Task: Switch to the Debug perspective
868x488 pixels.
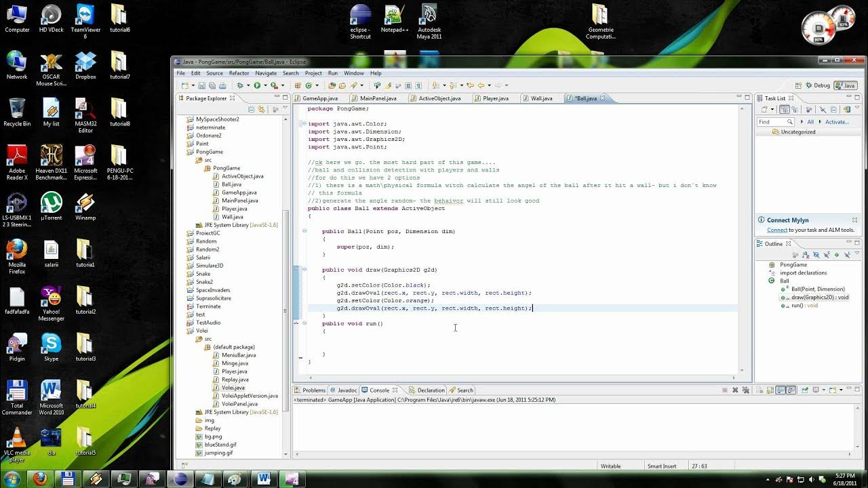Action: (x=817, y=85)
